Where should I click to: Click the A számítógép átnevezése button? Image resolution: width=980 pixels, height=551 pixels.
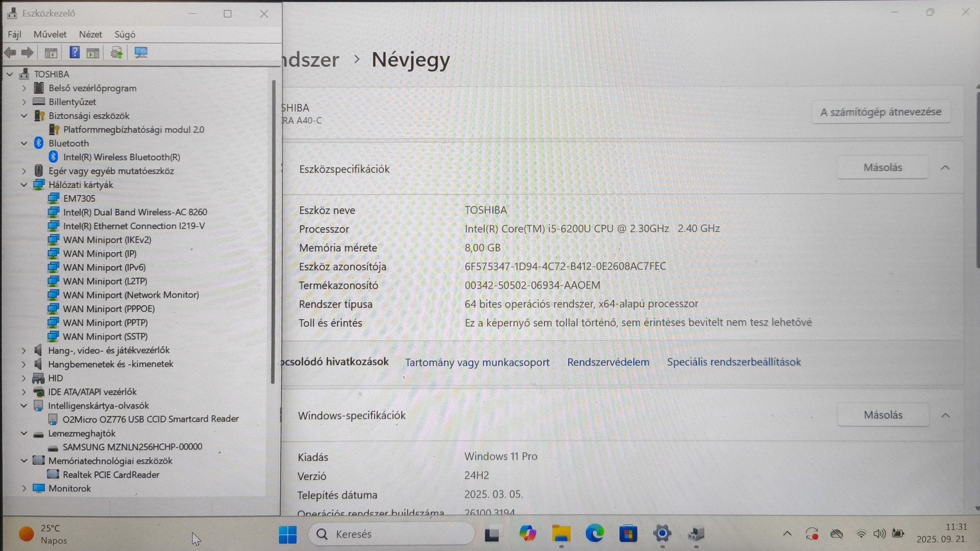click(880, 112)
